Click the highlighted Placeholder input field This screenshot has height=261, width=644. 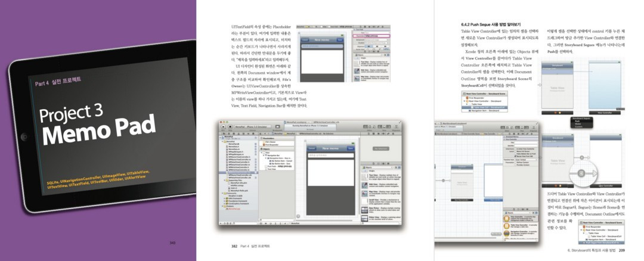coord(377,36)
